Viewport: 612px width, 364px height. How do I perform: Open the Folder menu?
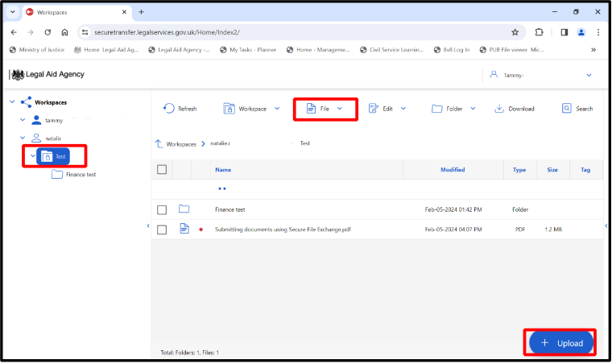[453, 109]
